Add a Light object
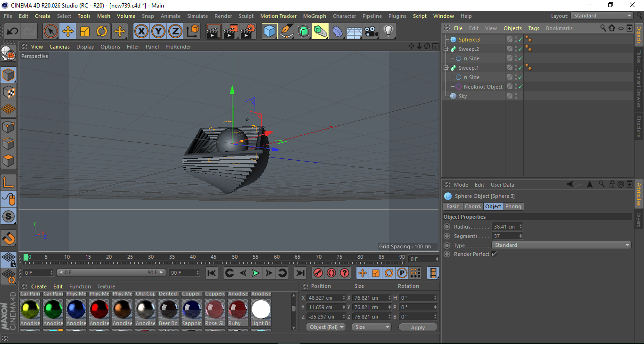644x344 pixels. 388,32
